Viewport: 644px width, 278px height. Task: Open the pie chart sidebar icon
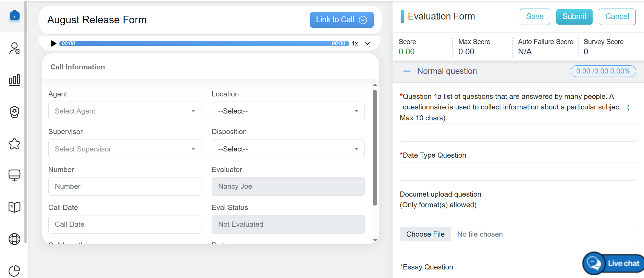pos(14,271)
